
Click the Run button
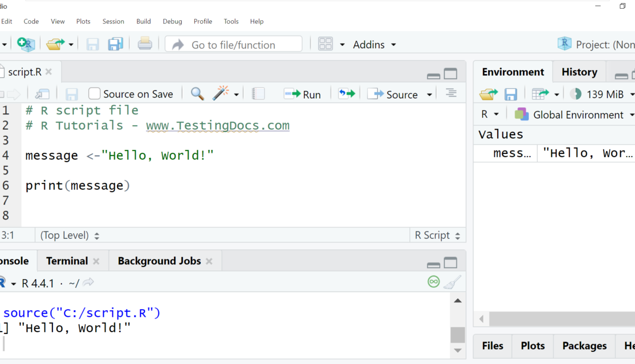303,94
